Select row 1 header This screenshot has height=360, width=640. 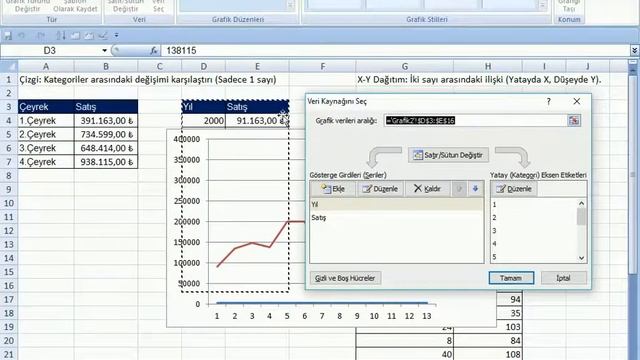(9, 80)
